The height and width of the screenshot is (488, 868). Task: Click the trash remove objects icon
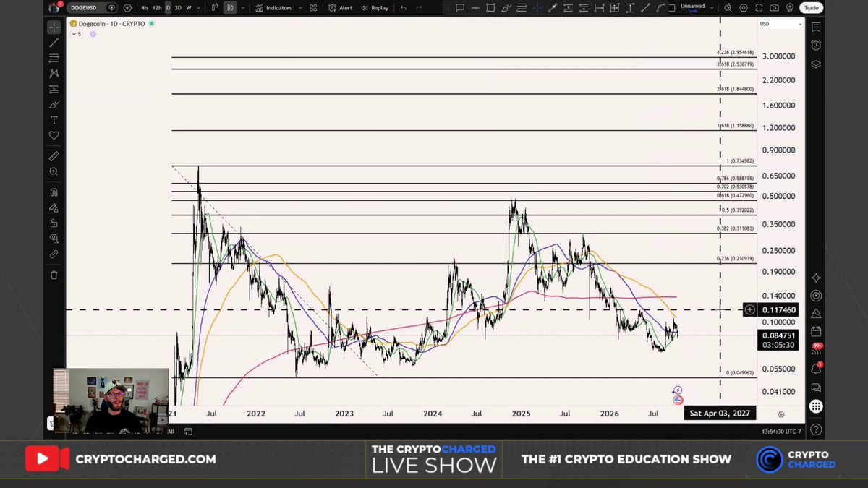[x=54, y=275]
